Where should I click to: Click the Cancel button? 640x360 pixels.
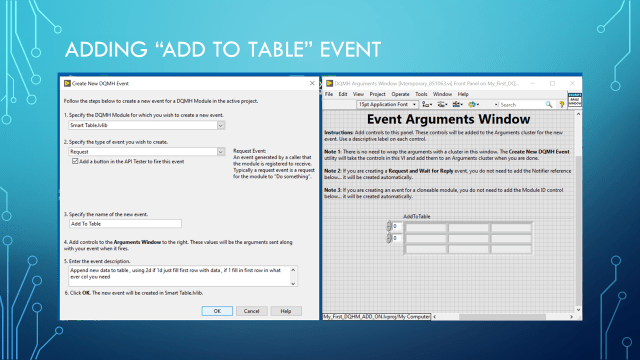click(251, 311)
